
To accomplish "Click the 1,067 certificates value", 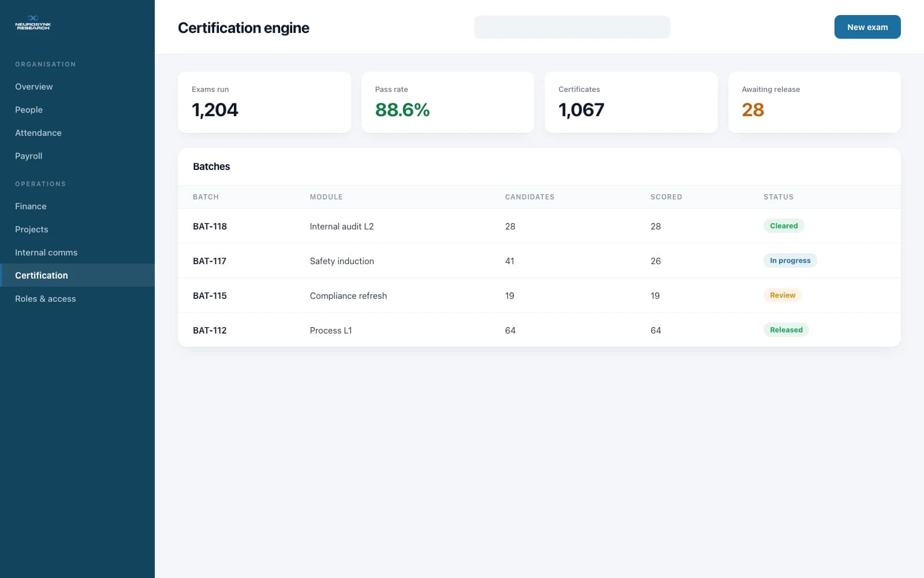I will click(x=581, y=110).
